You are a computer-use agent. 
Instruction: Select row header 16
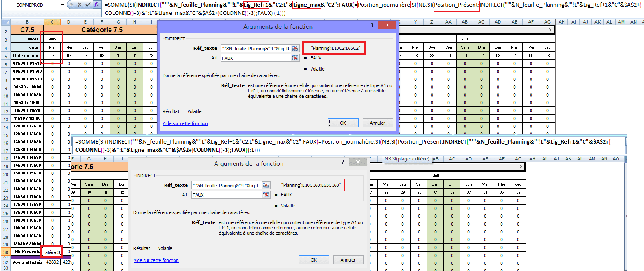click(x=6, y=142)
